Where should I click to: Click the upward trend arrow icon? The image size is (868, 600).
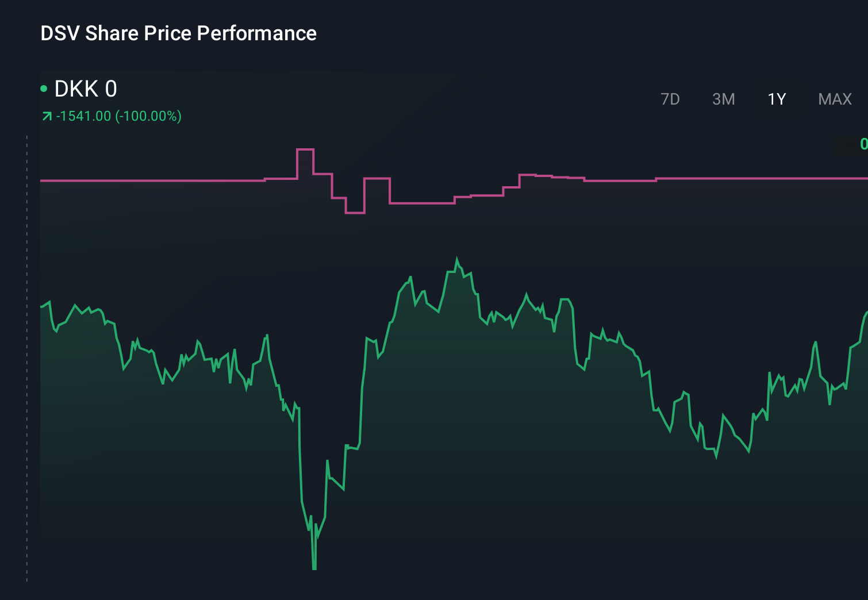click(46, 116)
